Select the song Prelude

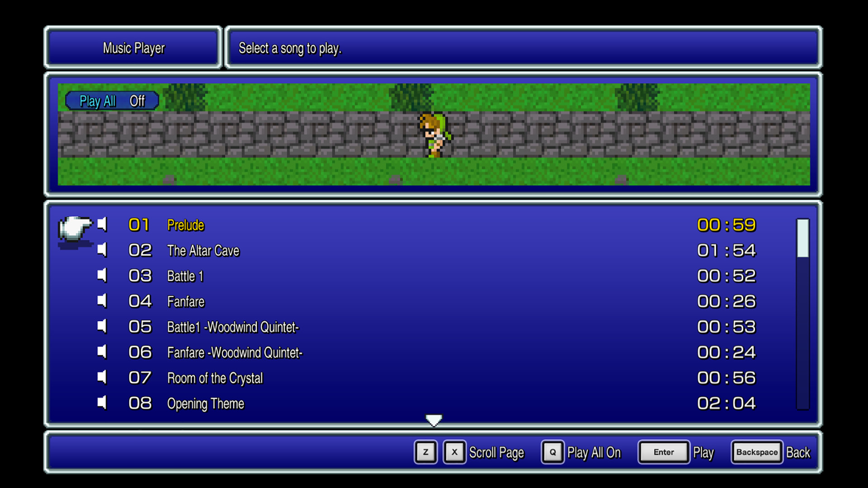tap(185, 225)
